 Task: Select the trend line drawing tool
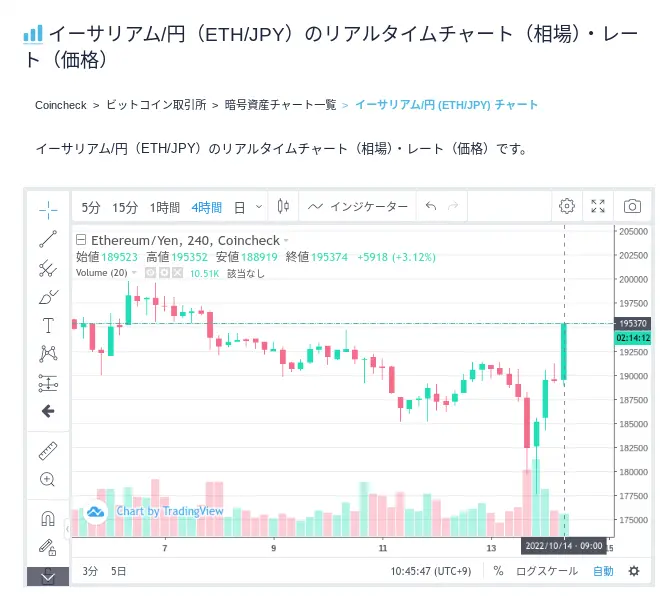tap(48, 239)
